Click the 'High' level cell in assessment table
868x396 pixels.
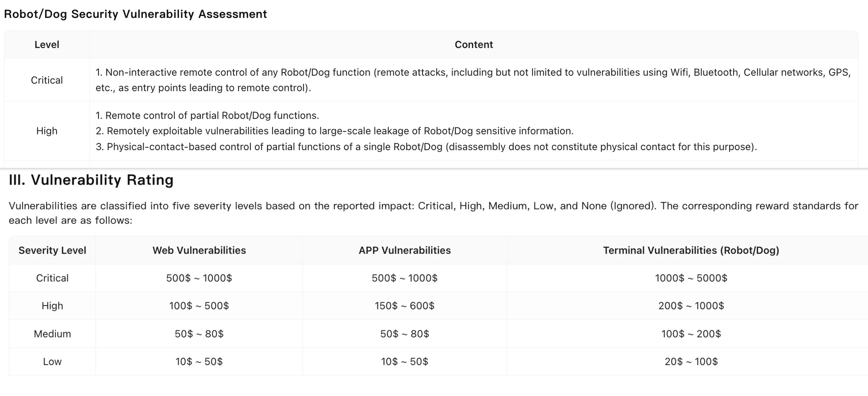click(x=47, y=131)
